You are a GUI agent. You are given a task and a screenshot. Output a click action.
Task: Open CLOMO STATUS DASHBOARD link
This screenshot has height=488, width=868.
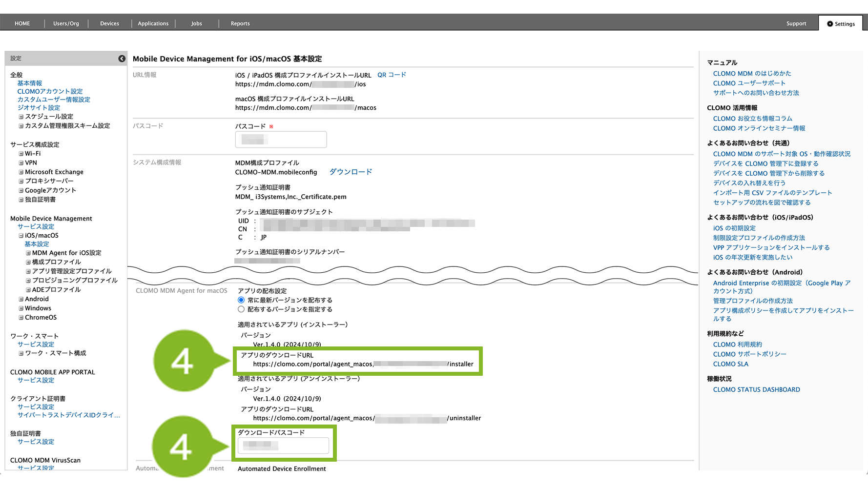click(757, 390)
